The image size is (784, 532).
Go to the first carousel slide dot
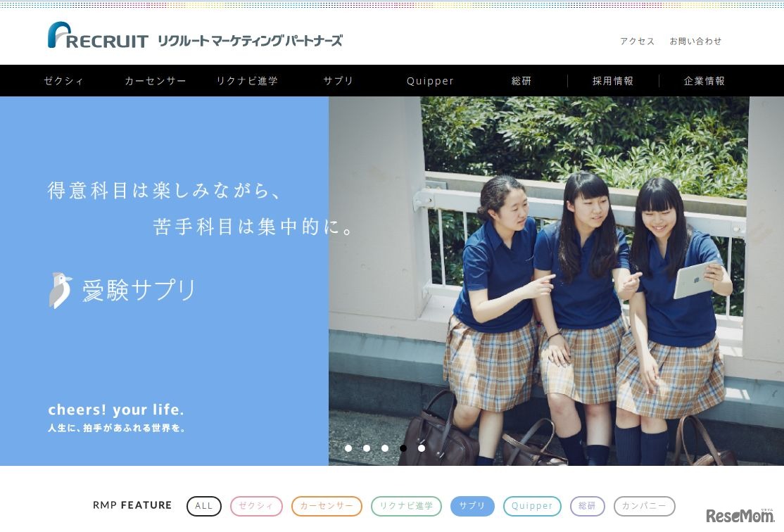[348, 448]
